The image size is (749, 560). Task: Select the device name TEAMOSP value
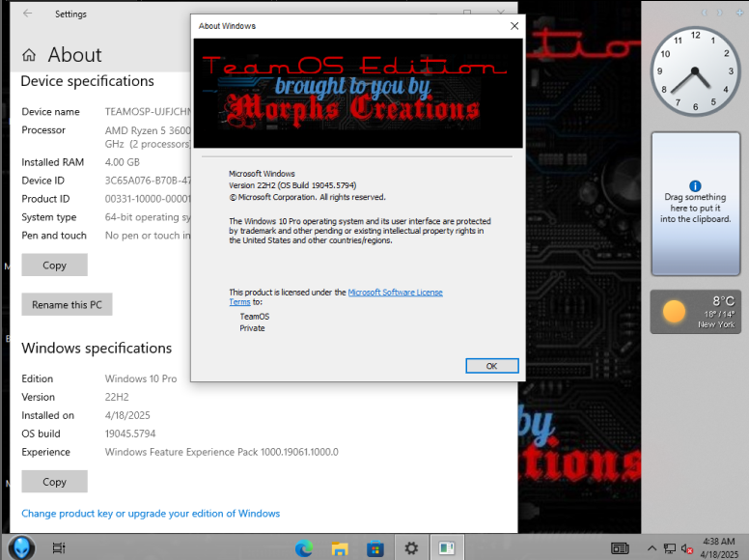coord(148,112)
